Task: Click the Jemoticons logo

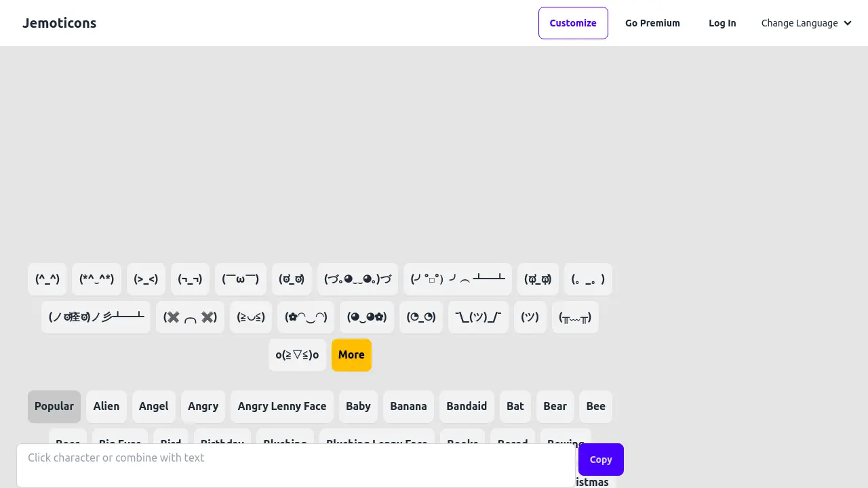Action: [x=60, y=23]
